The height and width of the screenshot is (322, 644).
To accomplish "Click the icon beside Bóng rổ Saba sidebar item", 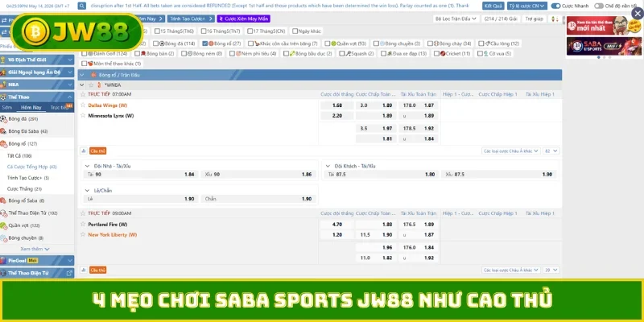I will point(3,200).
